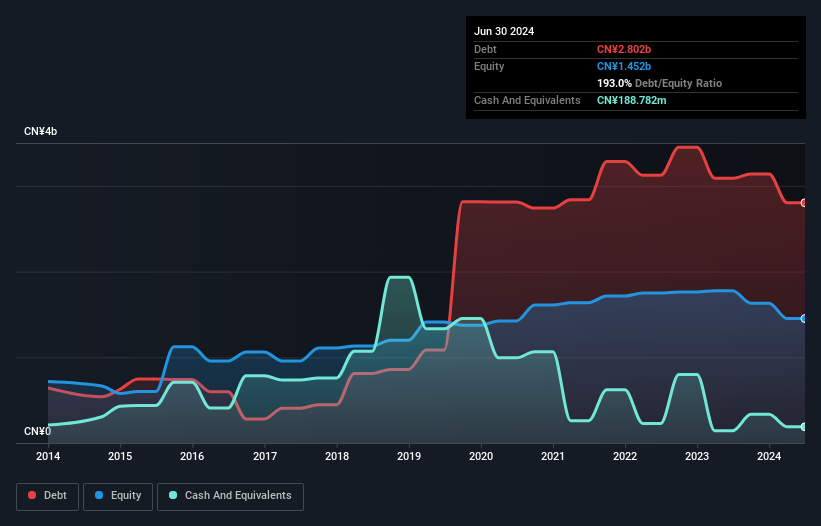Screen dimensions: 821x526
Task: Click Cash And Equivalents label in tooltip
Action: [x=527, y=100]
